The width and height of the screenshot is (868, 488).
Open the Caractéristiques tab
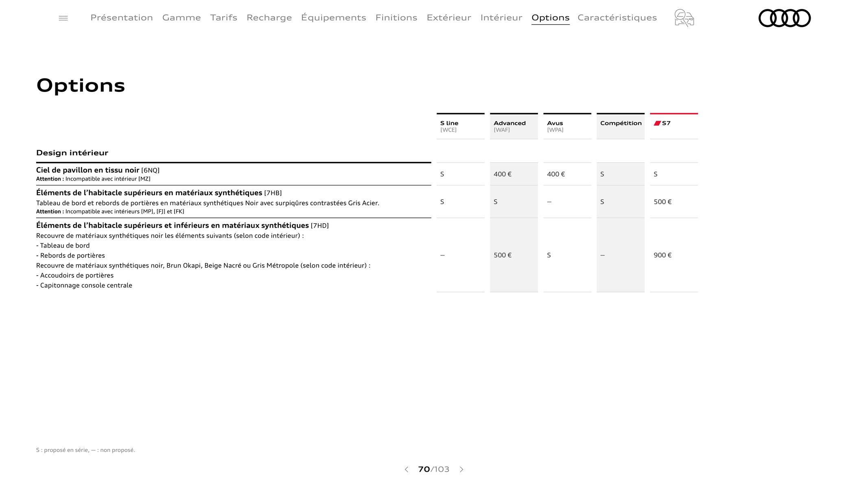pos(617,17)
